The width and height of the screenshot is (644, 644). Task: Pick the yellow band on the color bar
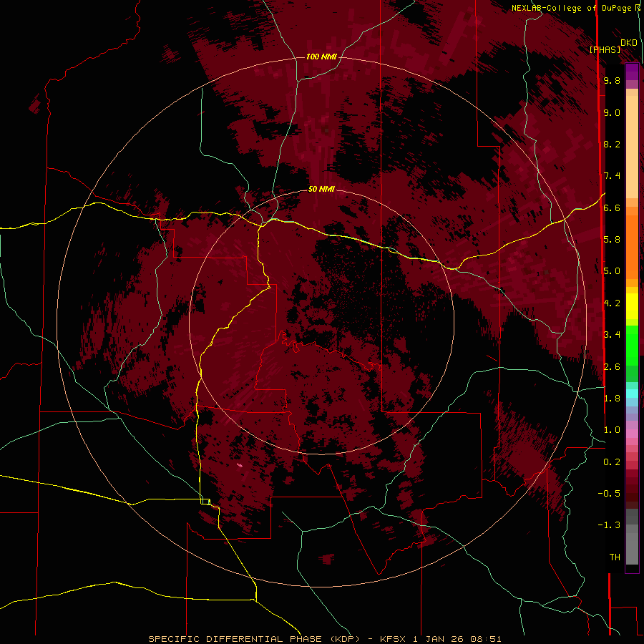coord(632,306)
